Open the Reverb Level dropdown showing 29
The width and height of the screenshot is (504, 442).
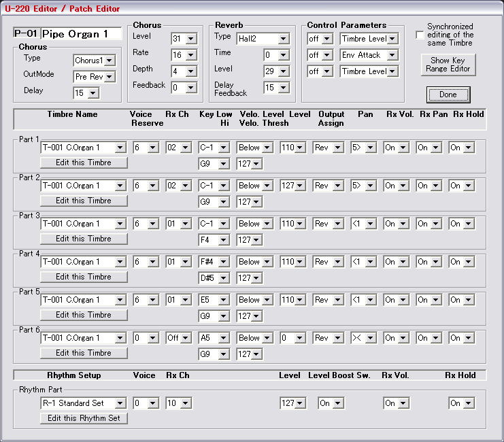pyautogui.click(x=276, y=71)
